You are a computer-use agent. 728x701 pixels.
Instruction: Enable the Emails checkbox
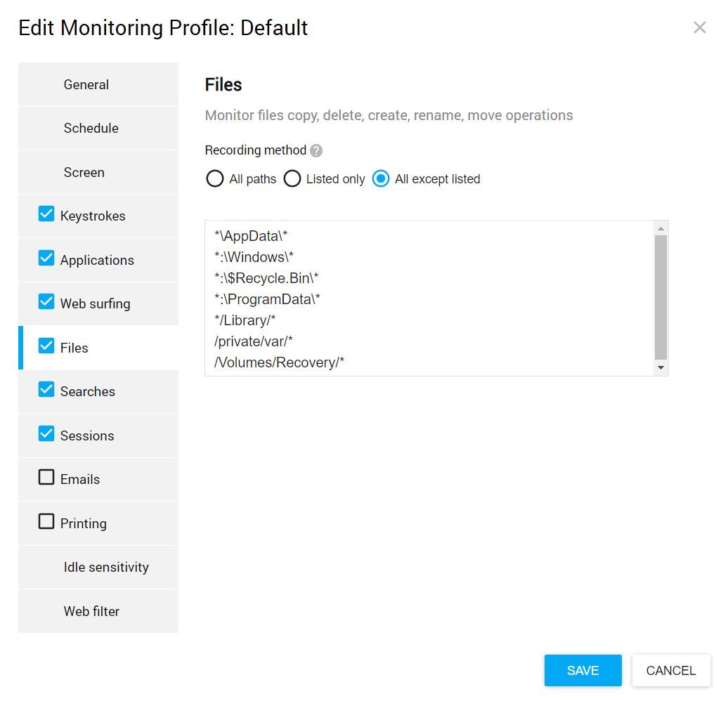click(46, 478)
